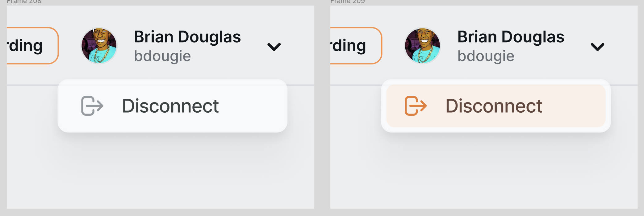Click the orange logout icon in Frame 209
644x216 pixels.
coord(416,106)
